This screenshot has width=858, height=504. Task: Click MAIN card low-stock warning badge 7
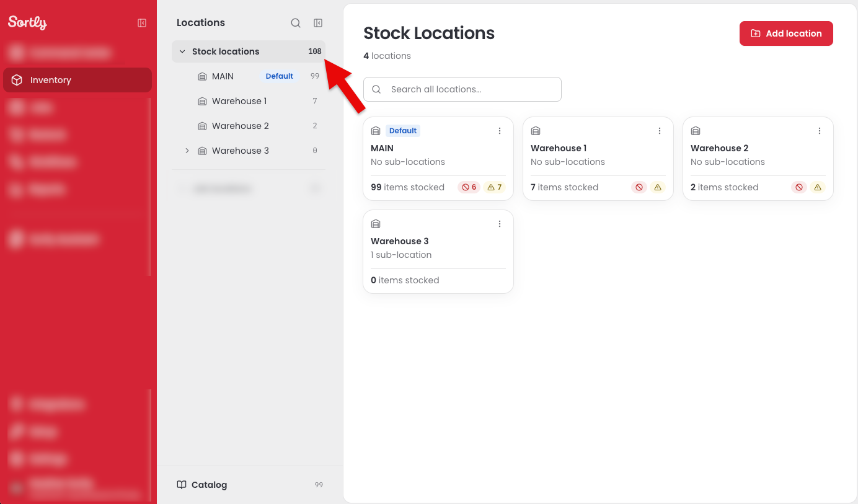(x=494, y=187)
